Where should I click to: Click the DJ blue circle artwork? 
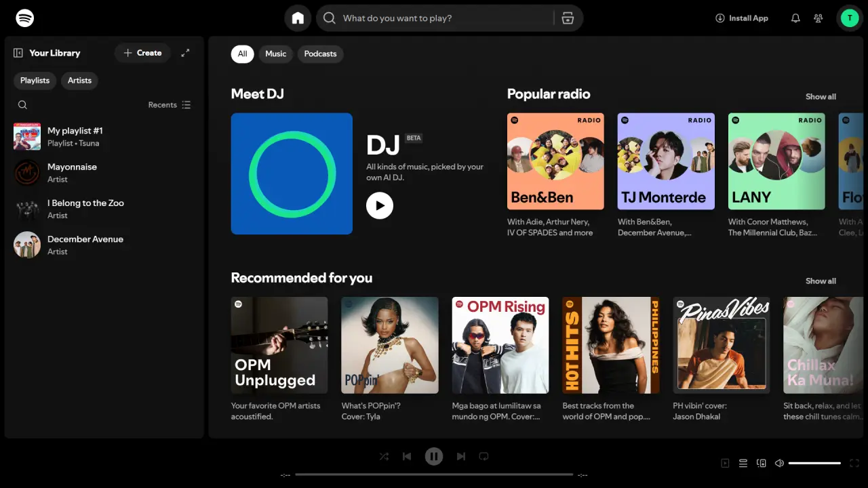[x=292, y=174]
